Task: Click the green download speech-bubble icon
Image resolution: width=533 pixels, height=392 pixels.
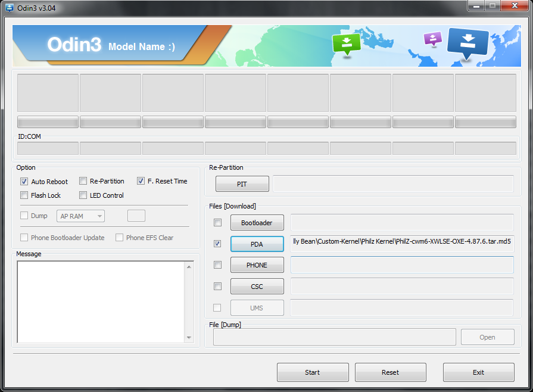Action: click(347, 44)
